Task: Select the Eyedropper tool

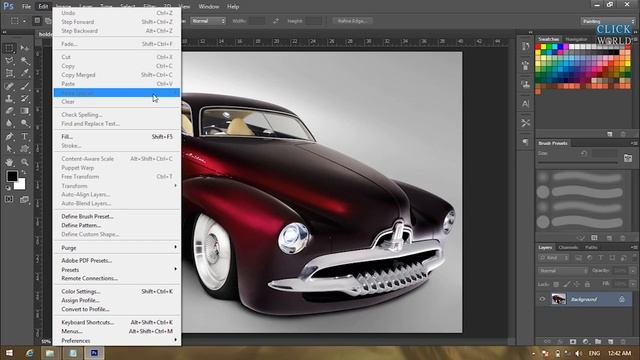Action: point(25,73)
